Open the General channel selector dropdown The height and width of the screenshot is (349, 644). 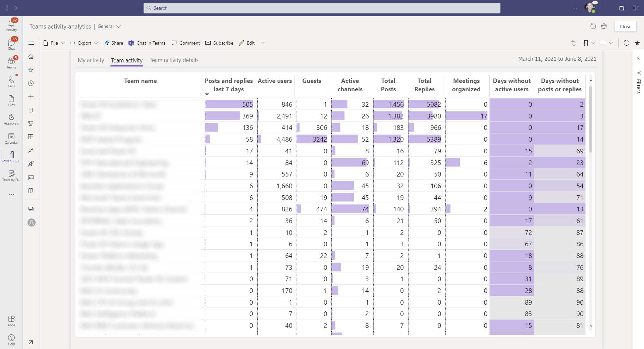pos(109,26)
